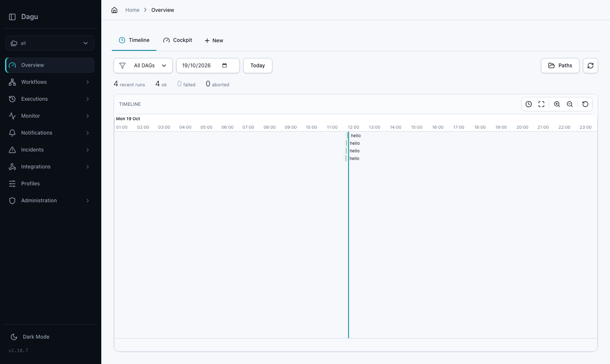
Task: Click the Home breadcrumb link
Action: [132, 10]
